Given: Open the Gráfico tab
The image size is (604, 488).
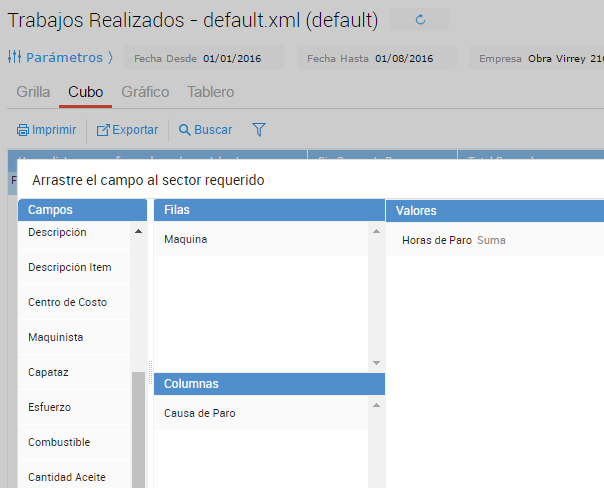Looking at the screenshot, I should pos(145,92).
